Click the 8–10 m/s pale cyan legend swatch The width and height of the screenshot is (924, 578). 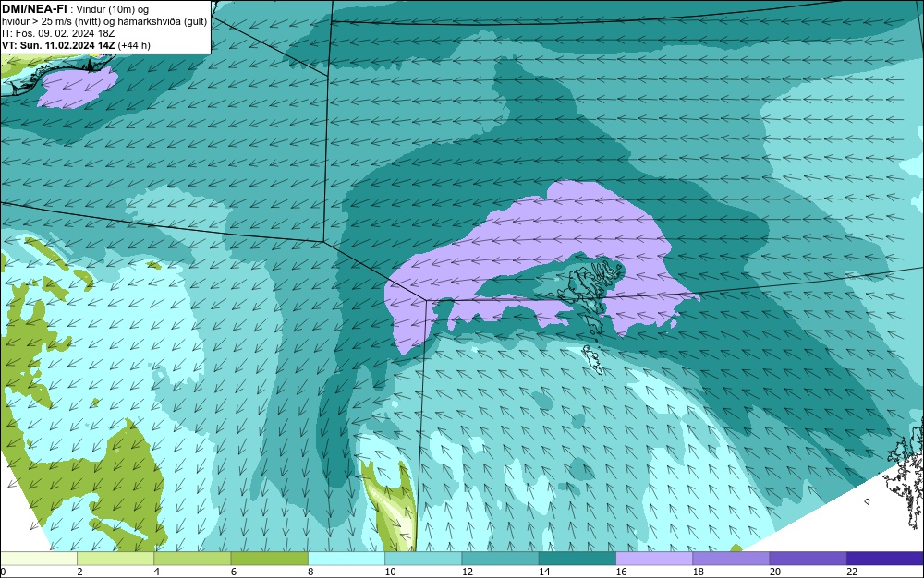(x=346, y=559)
